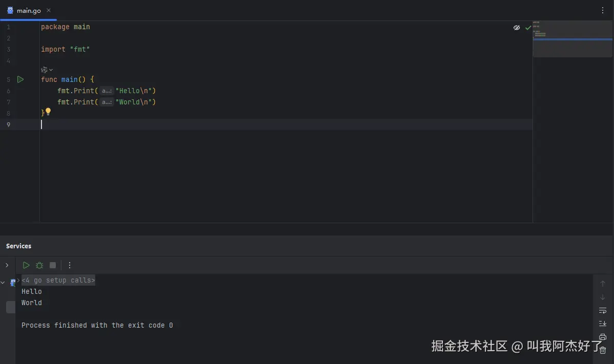Close the main.go tab
The width and height of the screenshot is (614, 364).
point(49,10)
